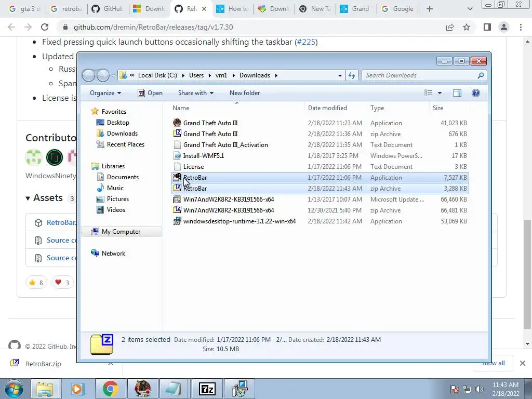532x399 pixels.
Task: Open Videos library in sidebar
Action: tap(111, 210)
